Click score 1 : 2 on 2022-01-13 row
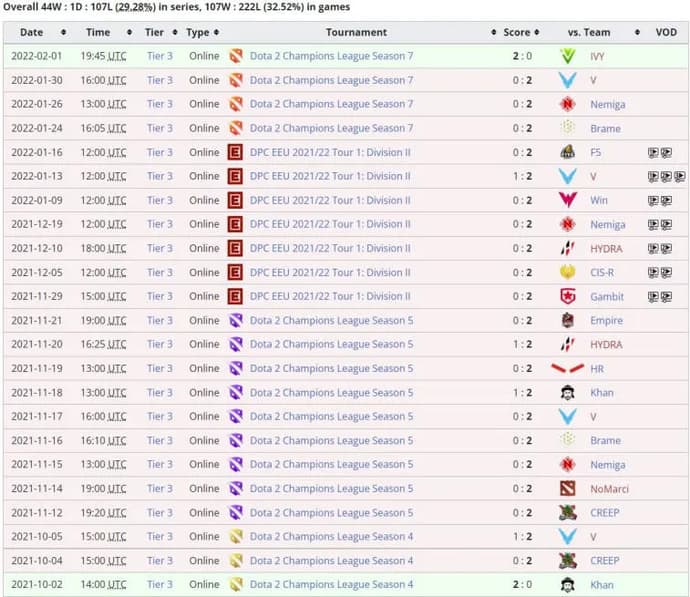Viewport: 690px width, 597px height. tap(522, 176)
